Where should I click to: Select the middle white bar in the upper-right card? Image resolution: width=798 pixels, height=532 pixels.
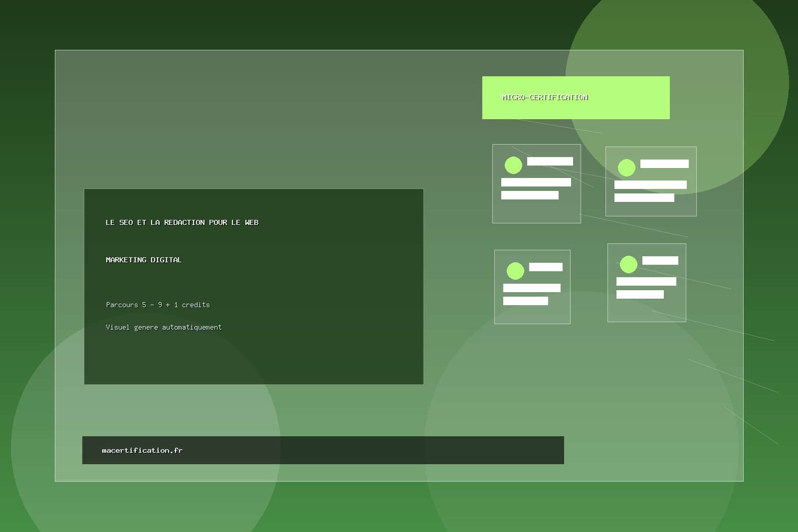(650, 184)
